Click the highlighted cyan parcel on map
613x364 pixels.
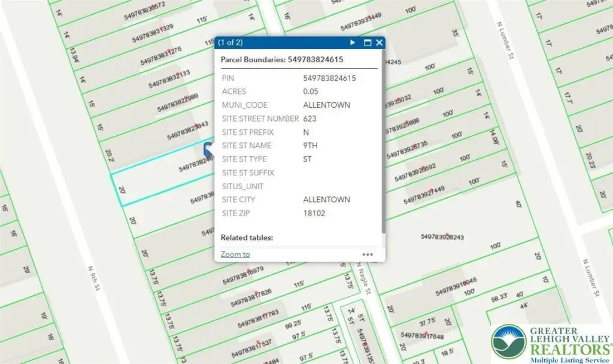point(162,187)
